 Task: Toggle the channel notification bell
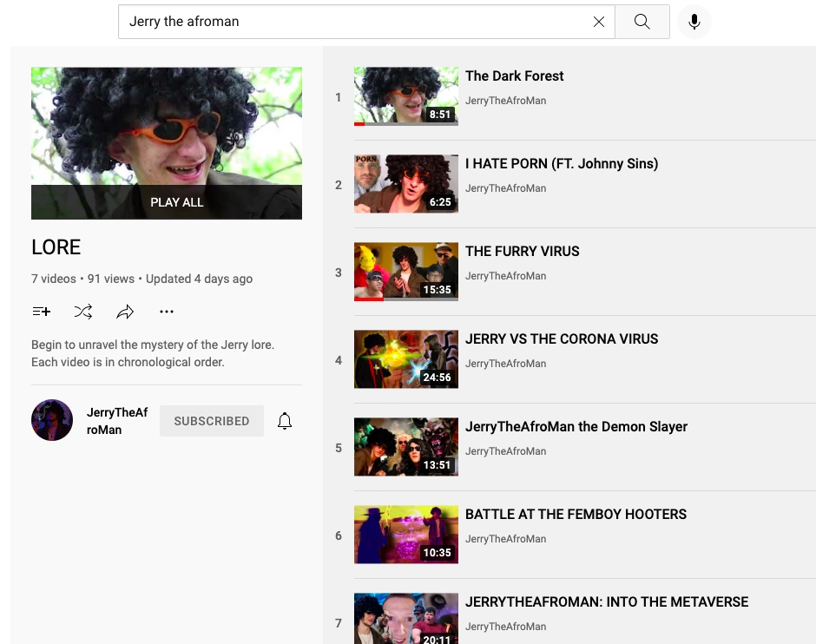[285, 421]
